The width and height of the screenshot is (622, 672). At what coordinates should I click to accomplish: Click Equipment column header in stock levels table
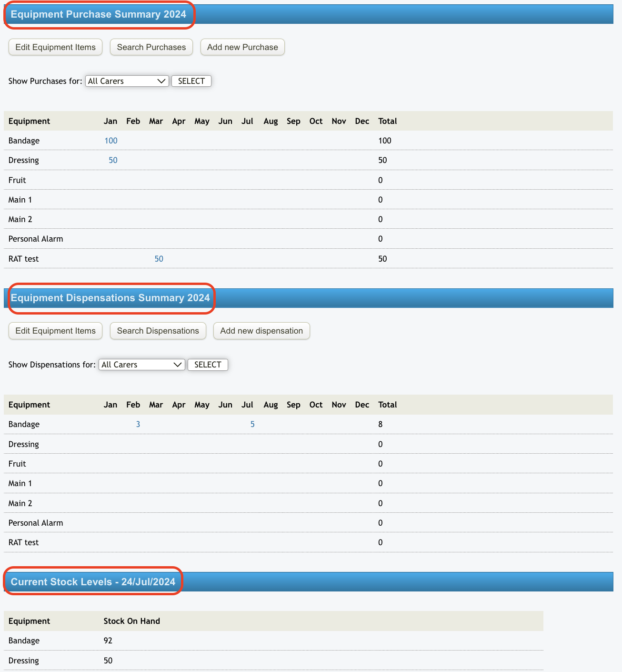[x=29, y=621]
